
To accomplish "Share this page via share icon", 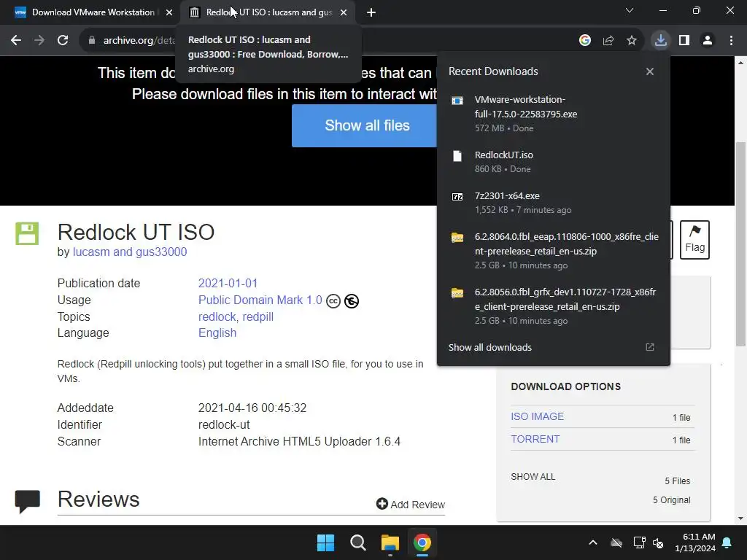I will pos(608,41).
